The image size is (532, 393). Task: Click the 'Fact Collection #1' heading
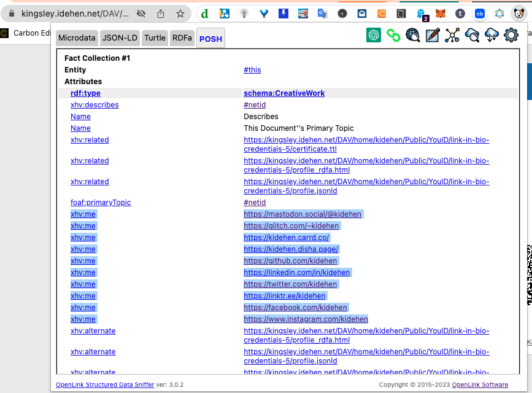click(98, 58)
